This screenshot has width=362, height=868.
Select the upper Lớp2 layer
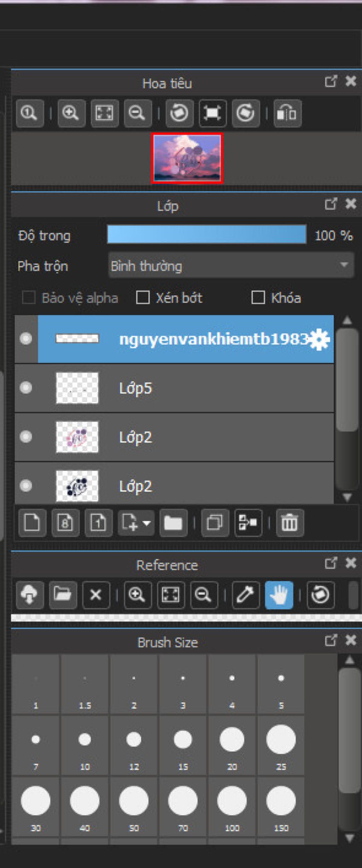(x=174, y=437)
